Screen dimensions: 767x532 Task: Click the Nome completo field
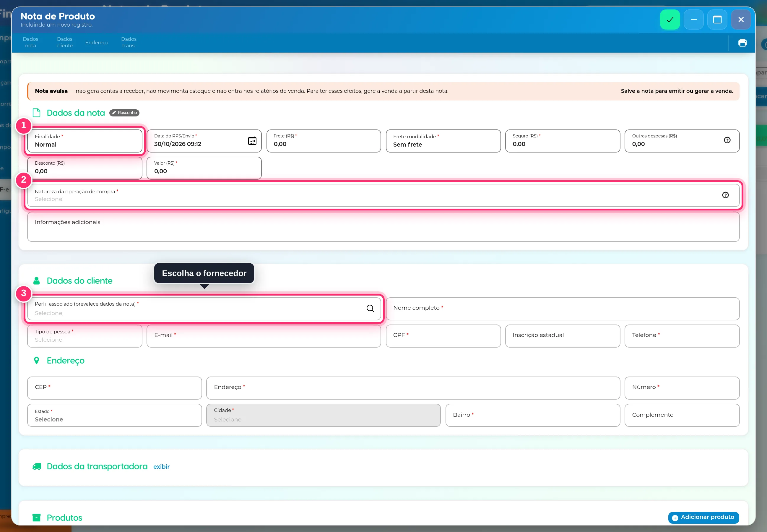coord(563,309)
